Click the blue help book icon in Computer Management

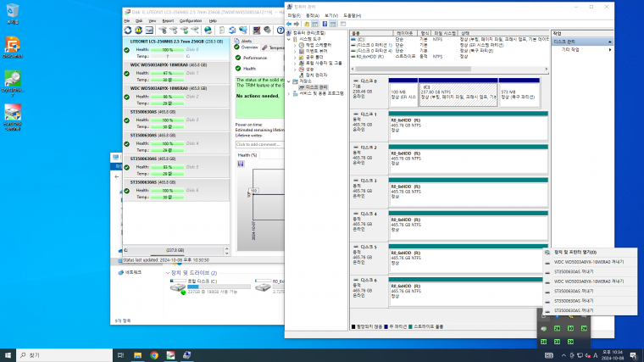[325, 24]
